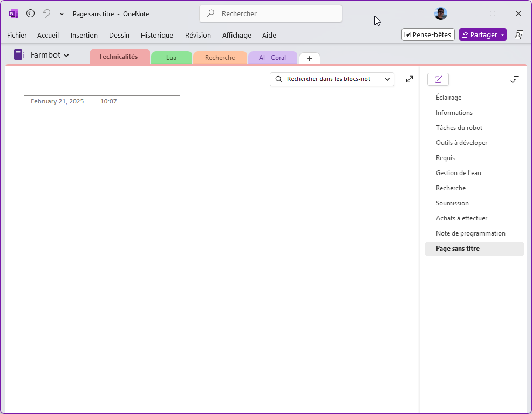Click the account profile picture
The width and height of the screenshot is (532, 414).
[440, 13]
